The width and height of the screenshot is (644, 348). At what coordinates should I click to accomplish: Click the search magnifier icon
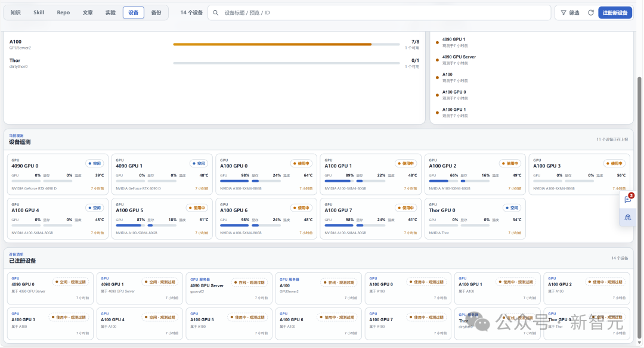216,13
